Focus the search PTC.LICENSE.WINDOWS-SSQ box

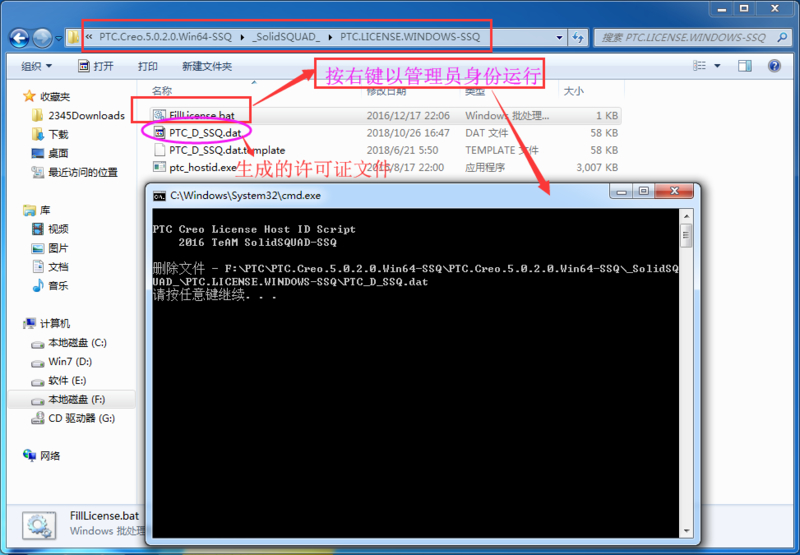(684, 37)
